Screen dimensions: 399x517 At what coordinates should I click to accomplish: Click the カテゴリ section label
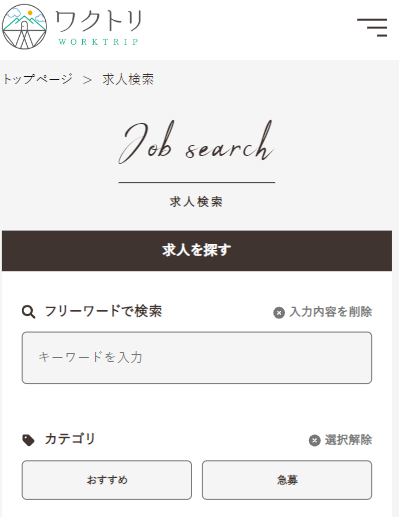pos(70,439)
